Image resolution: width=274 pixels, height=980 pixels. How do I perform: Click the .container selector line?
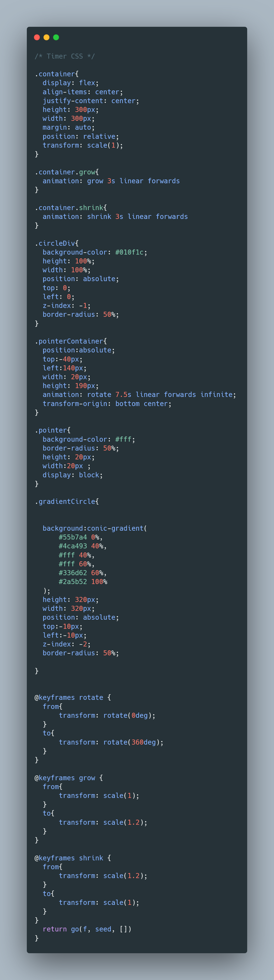coord(56,74)
